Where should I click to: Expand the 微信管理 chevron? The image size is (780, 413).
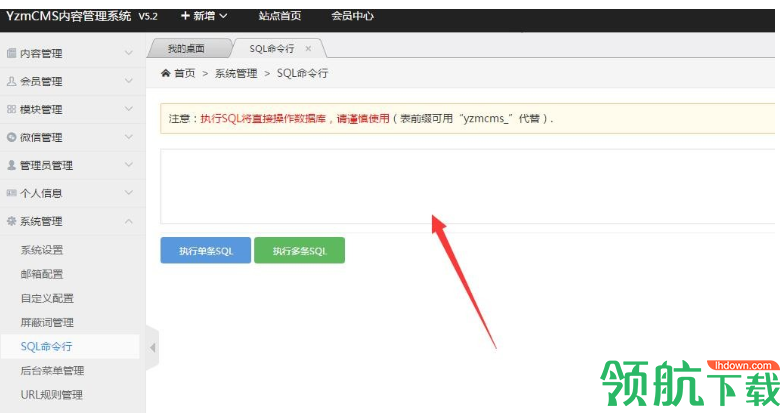pos(128,137)
